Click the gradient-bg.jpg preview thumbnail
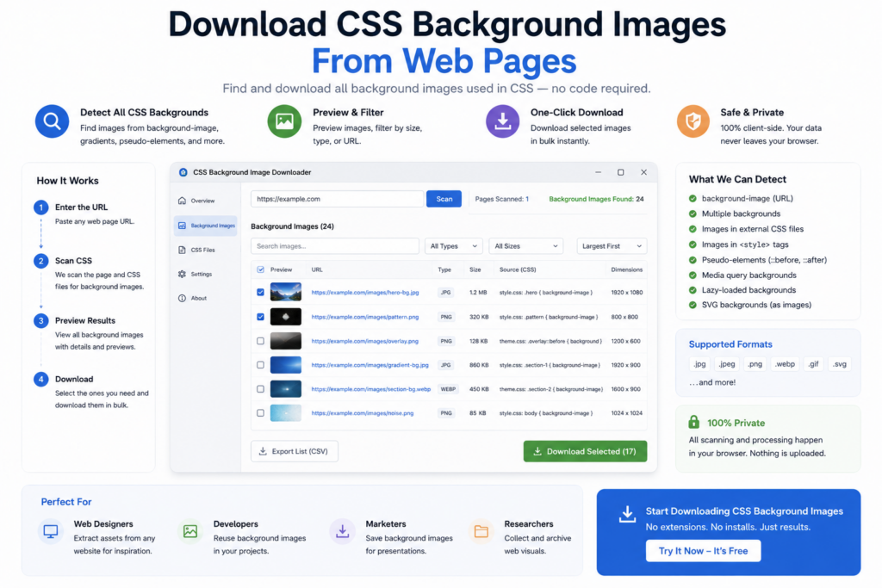This screenshot has height=588, width=882. point(286,365)
